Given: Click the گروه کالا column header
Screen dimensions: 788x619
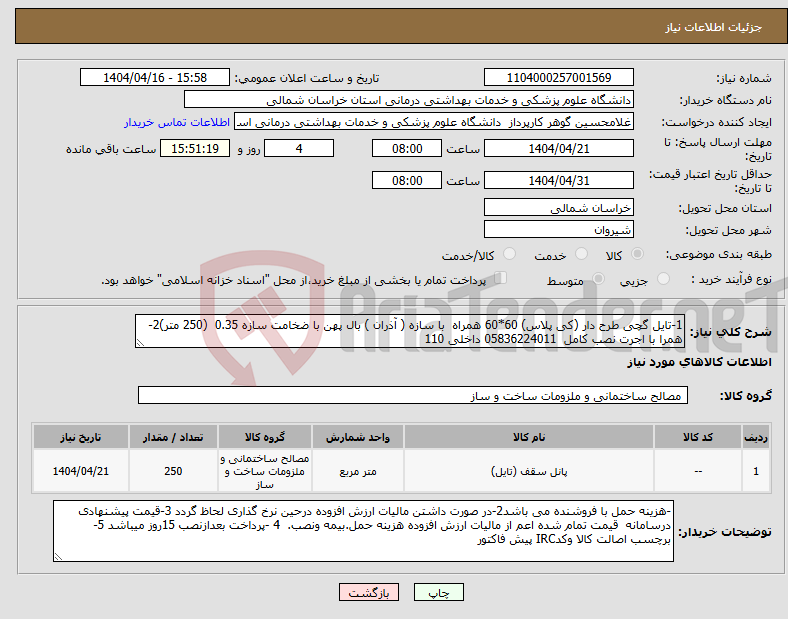Looking at the screenshot, I should [x=265, y=437].
